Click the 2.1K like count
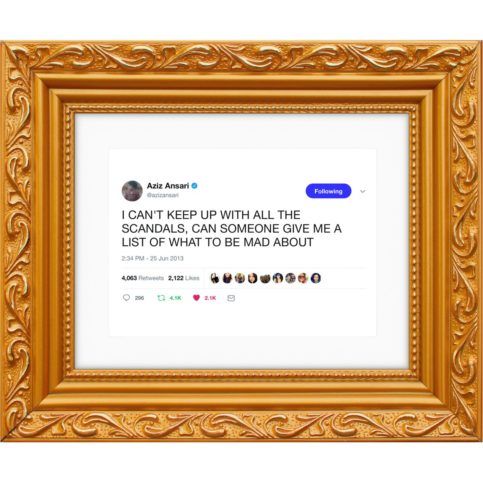This screenshot has height=483, width=483. click(210, 298)
